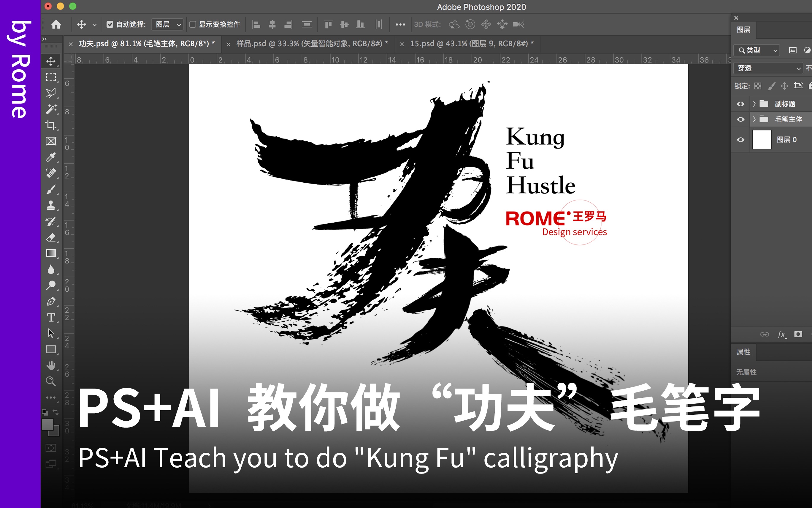The height and width of the screenshot is (508, 812).
Task: Toggle lock image pixels brush icon
Action: coord(771,86)
